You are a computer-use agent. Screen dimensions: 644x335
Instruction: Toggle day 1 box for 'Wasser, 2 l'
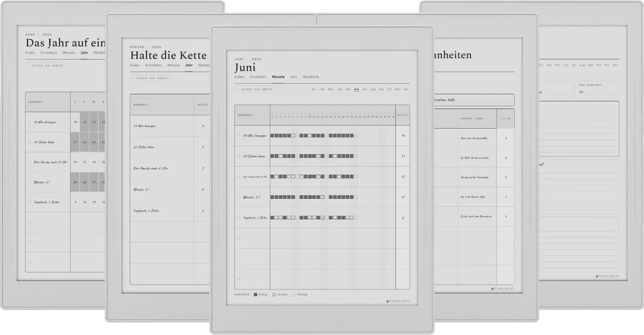coord(272,197)
